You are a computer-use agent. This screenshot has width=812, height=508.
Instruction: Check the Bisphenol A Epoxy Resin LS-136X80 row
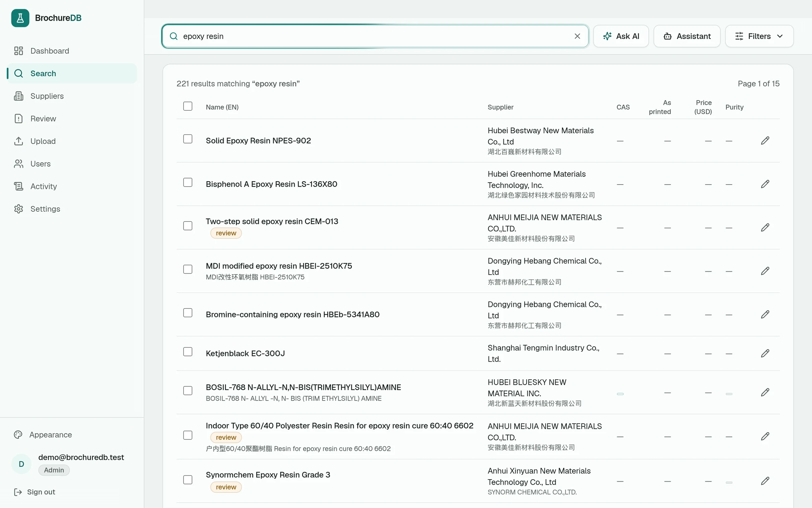(188, 183)
